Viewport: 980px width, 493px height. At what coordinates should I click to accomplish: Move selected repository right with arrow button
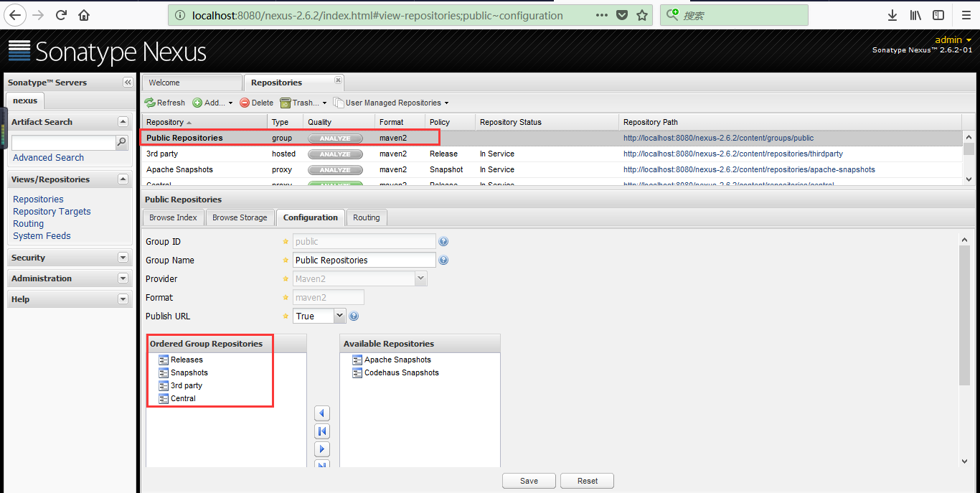[322, 449]
